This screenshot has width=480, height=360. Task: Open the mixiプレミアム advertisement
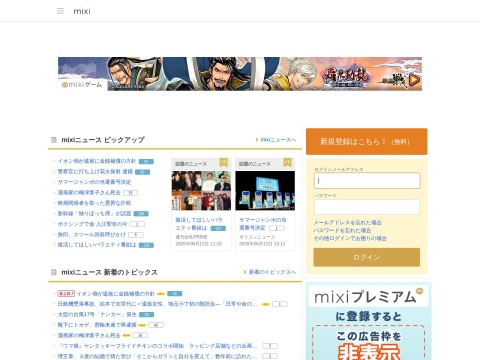tap(369, 322)
